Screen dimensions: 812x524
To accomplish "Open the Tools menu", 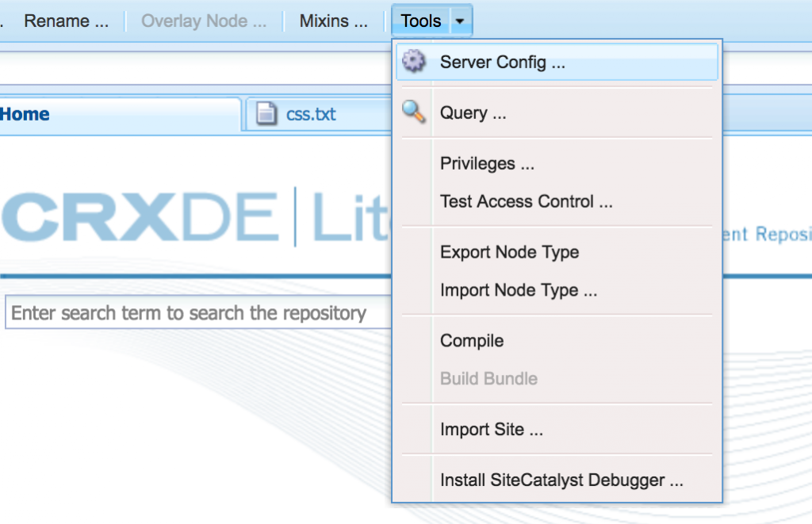I will (420, 21).
